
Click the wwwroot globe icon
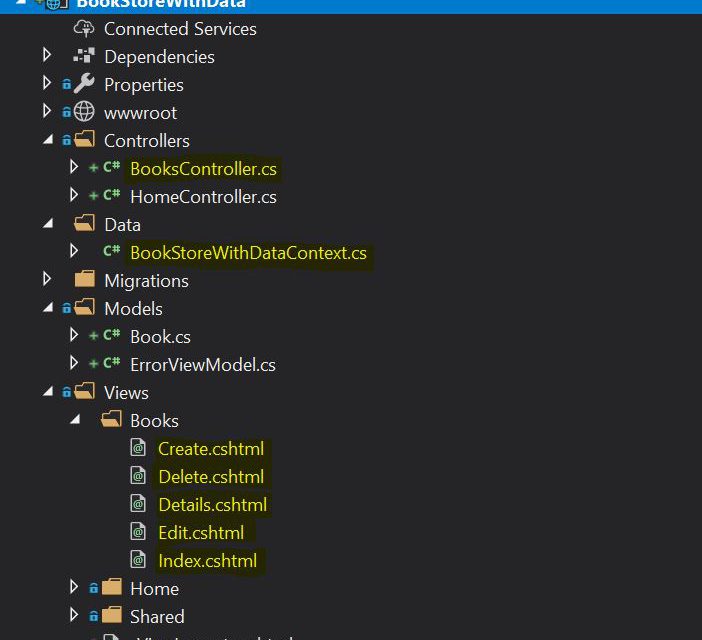pyautogui.click(x=84, y=113)
